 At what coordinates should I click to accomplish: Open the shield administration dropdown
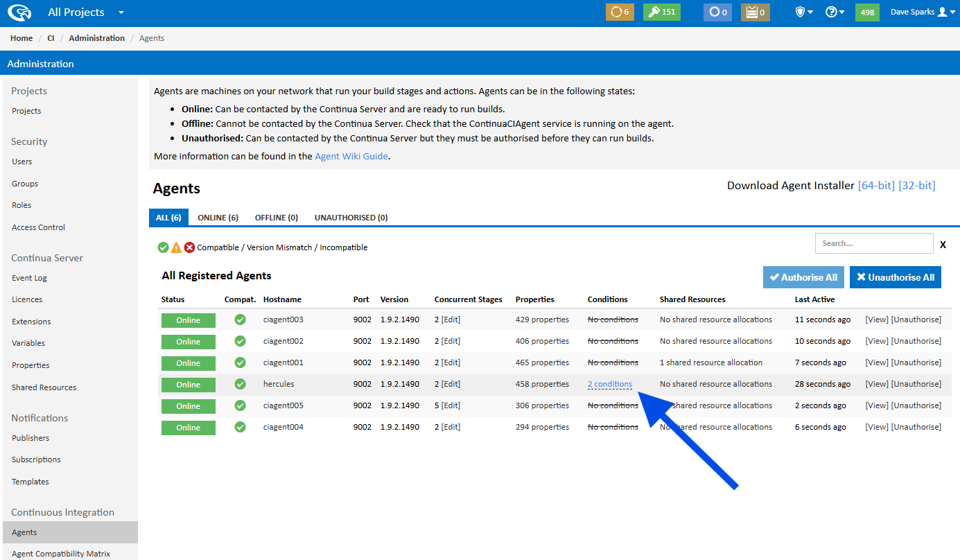pyautogui.click(x=804, y=12)
